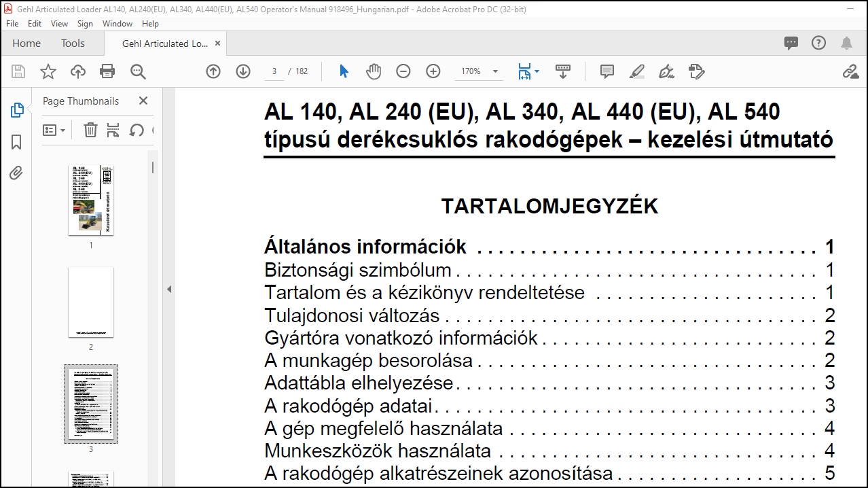
Task: Open the comments chat icon
Action: pos(791,43)
